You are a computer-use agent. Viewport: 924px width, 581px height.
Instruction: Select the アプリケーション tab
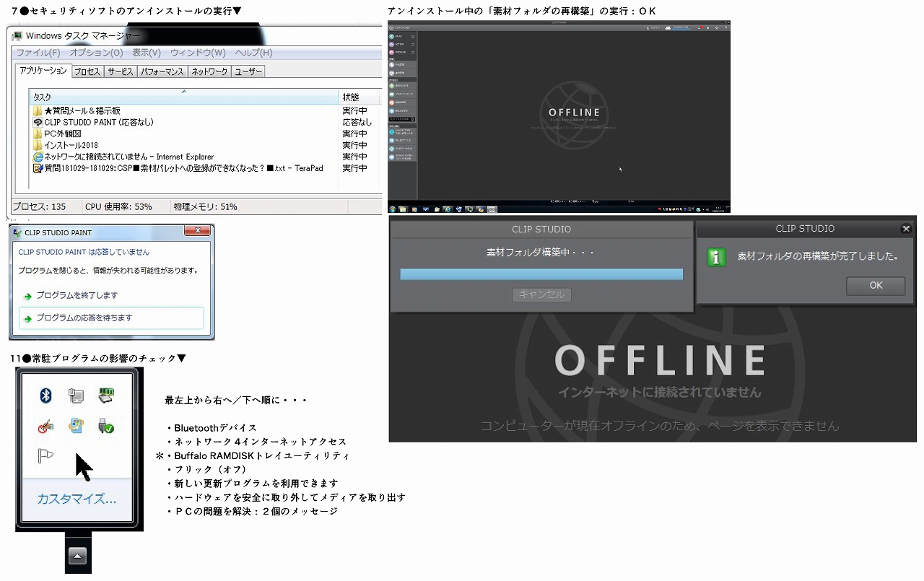point(43,71)
